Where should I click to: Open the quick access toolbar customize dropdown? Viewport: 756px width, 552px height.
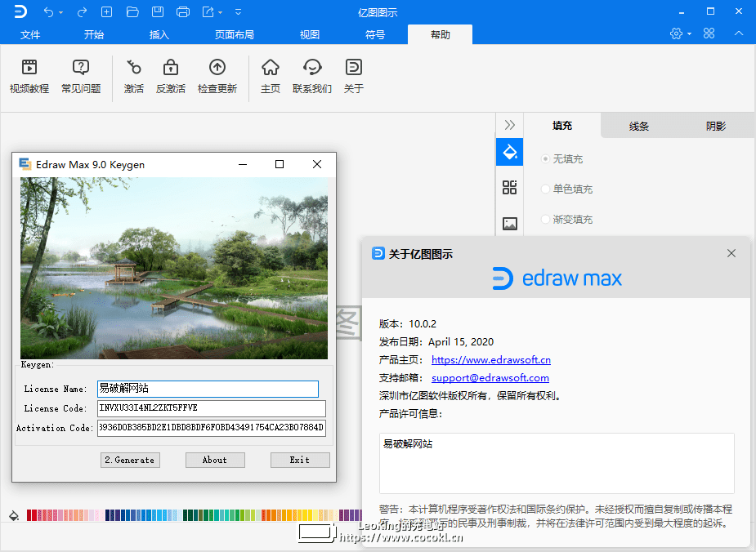tap(238, 12)
